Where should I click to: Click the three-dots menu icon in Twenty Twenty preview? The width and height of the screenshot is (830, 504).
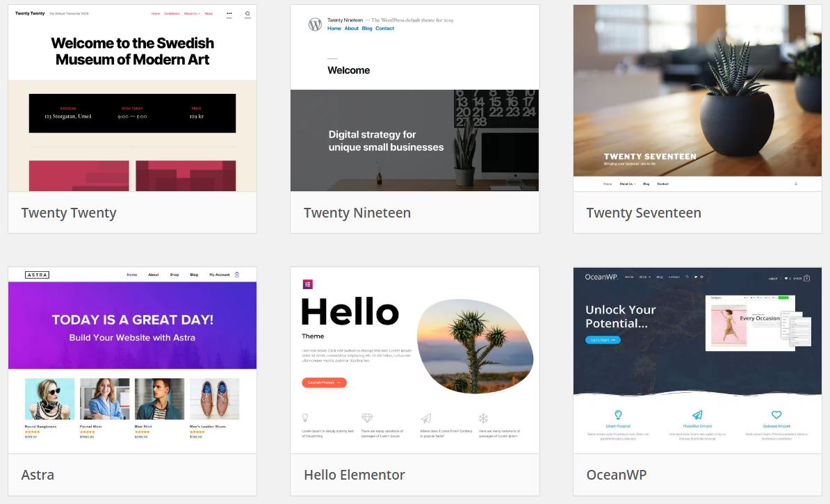229,13
